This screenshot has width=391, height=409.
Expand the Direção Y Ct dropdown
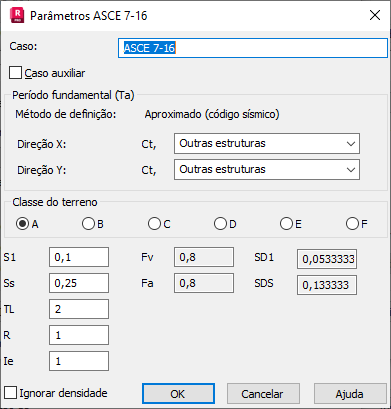267,170
